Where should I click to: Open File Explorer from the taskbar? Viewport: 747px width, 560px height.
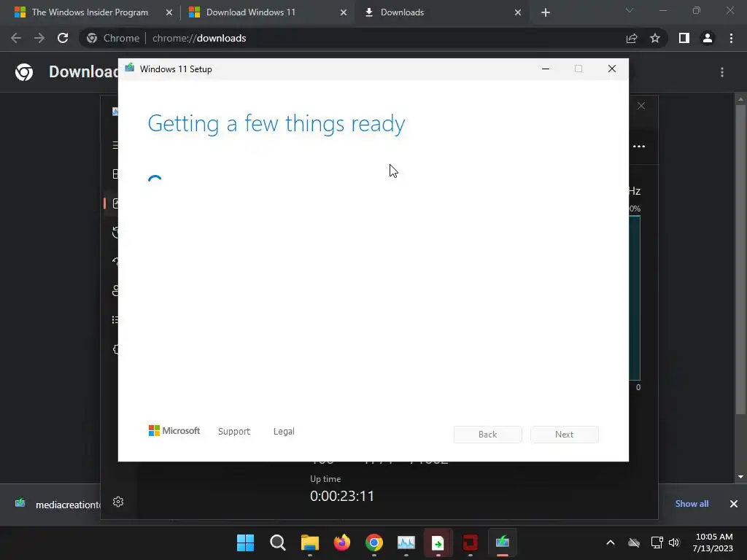click(309, 542)
